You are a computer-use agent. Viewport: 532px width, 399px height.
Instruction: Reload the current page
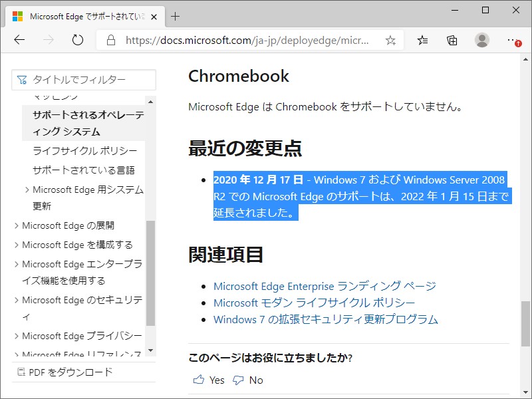78,40
